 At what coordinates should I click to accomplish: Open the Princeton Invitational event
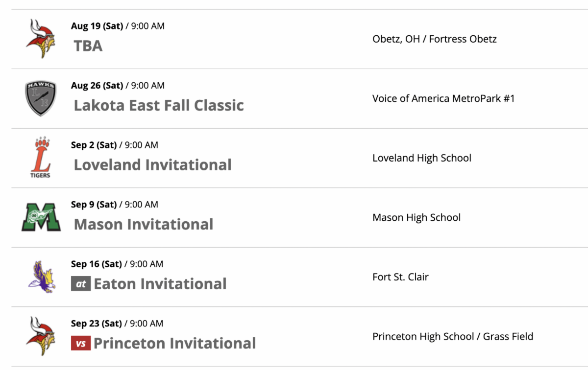(x=175, y=344)
